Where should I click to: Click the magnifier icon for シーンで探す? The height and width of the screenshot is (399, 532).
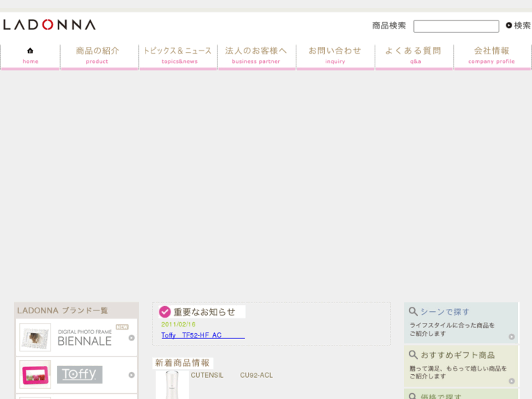413,311
